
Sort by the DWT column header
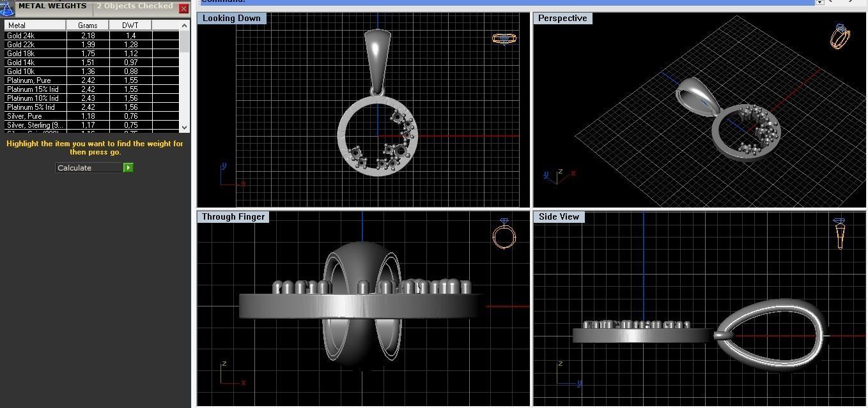(x=130, y=25)
